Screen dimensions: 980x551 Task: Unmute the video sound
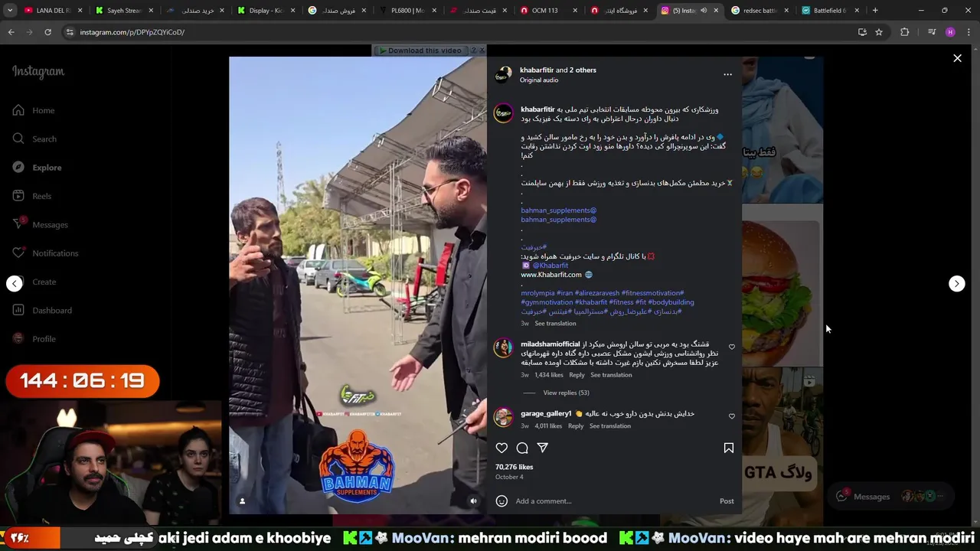click(473, 501)
